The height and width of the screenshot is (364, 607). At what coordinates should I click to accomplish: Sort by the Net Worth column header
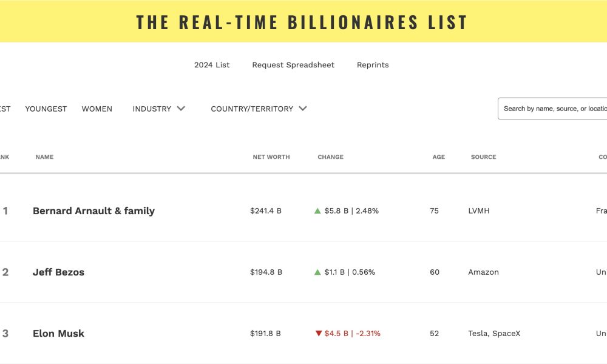tap(271, 157)
